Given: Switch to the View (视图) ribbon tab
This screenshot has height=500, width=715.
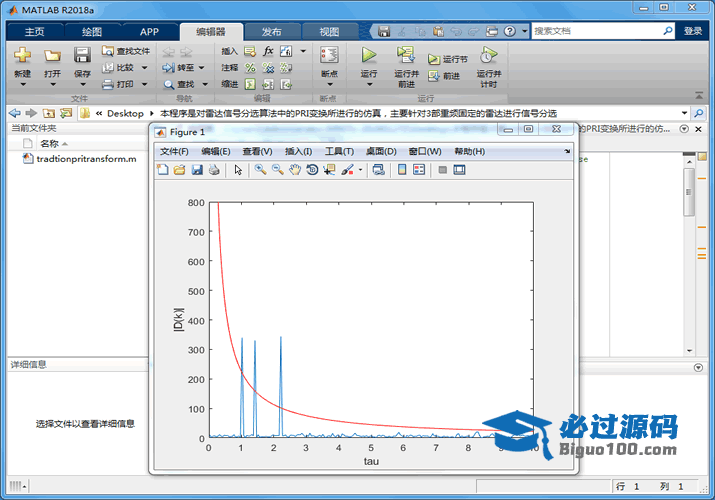Looking at the screenshot, I should pos(329,31).
